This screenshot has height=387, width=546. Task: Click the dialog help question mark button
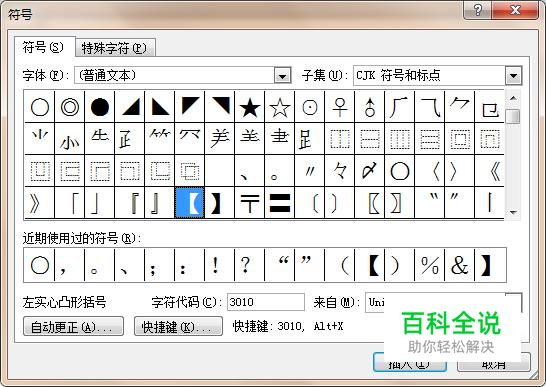click(477, 10)
